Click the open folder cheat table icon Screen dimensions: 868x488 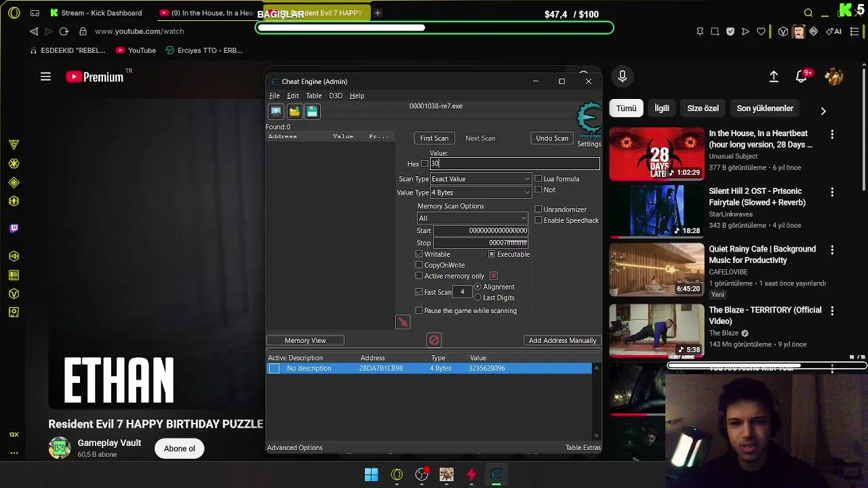(x=294, y=111)
